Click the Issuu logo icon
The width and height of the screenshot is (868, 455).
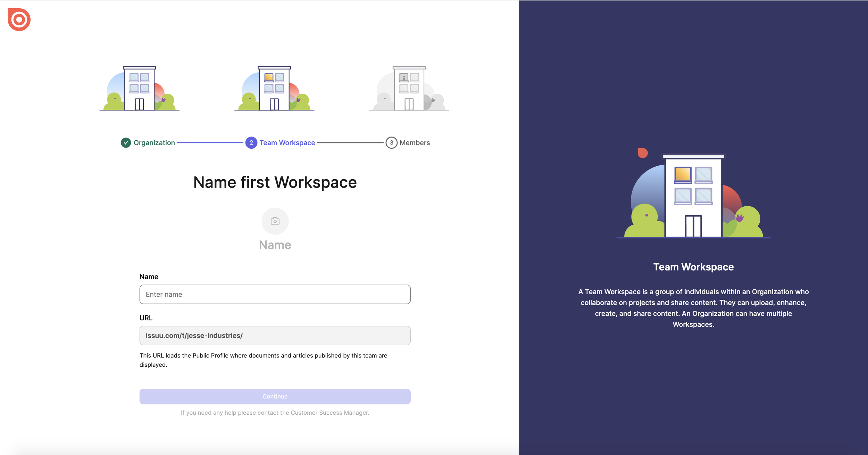[19, 19]
